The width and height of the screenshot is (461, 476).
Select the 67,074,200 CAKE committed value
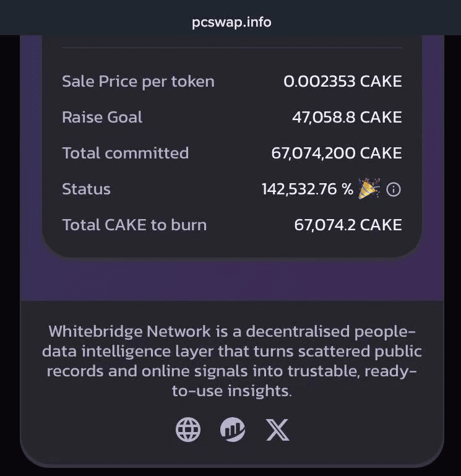(337, 153)
